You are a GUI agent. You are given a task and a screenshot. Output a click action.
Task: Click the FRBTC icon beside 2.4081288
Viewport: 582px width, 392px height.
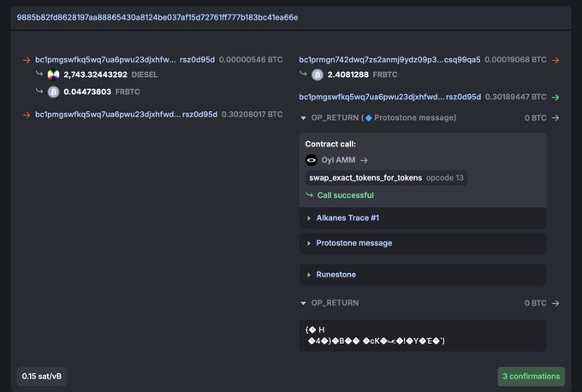[318, 75]
